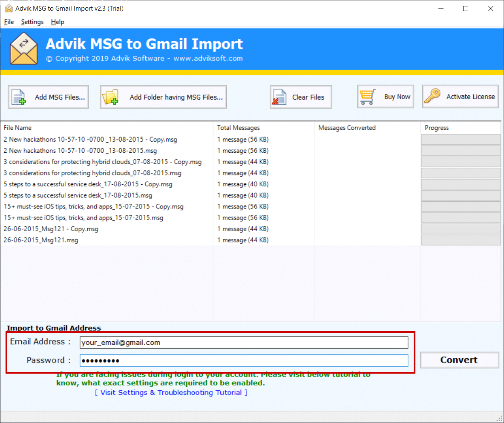Viewport: 504px width, 423px height.
Task: Select file '26-06-2015_Msg121.msg'
Action: (41, 240)
